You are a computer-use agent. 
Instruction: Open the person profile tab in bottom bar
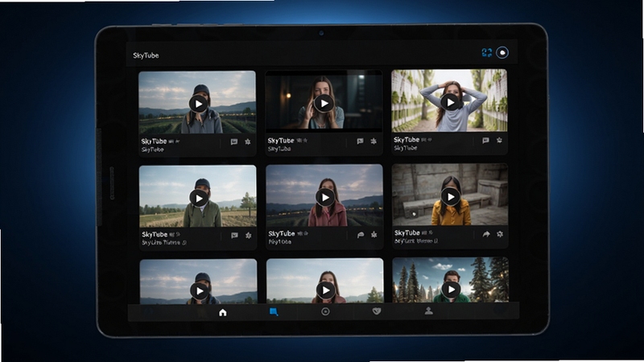click(x=428, y=311)
